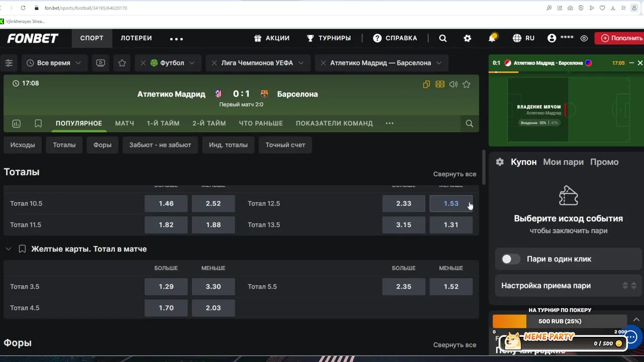The height and width of the screenshot is (362, 644).
Task: Filter by Точный счет chip
Action: (285, 145)
